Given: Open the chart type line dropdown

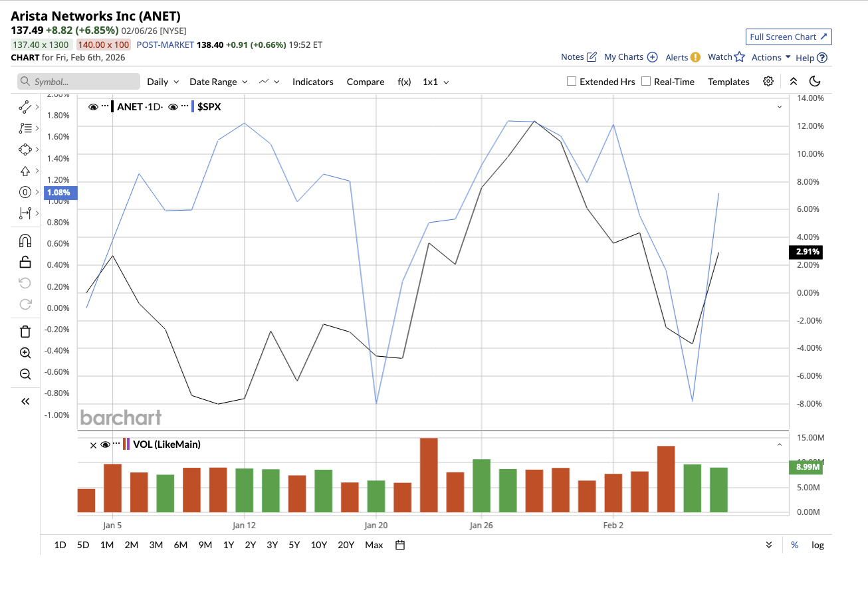Looking at the screenshot, I should click(269, 82).
